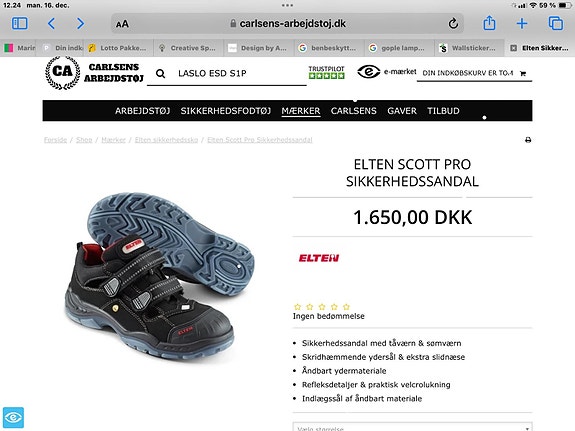This screenshot has width=575, height=431.
Task: Open the TILBUD menu item
Action: point(443,111)
